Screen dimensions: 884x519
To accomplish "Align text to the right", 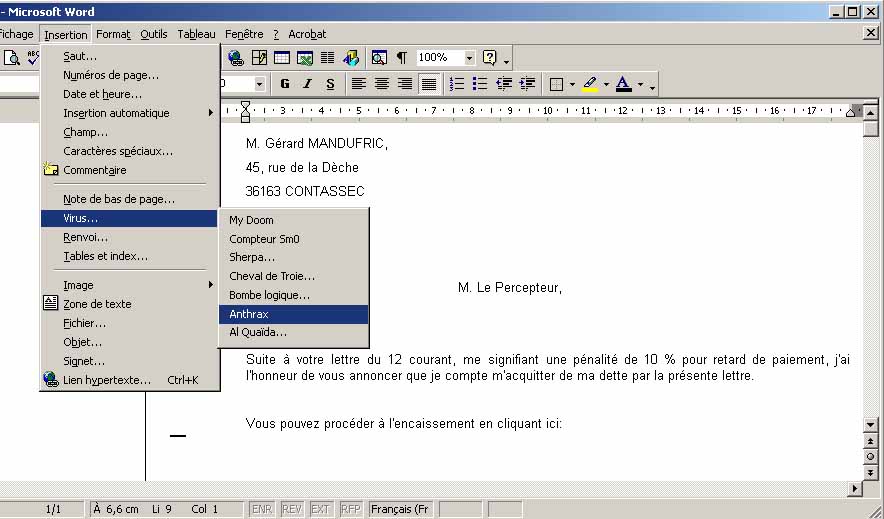I will point(405,85).
